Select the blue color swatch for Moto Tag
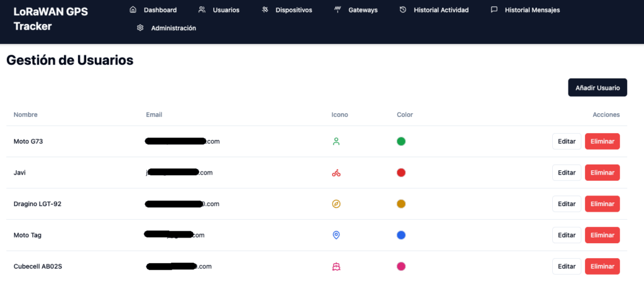 [401, 235]
